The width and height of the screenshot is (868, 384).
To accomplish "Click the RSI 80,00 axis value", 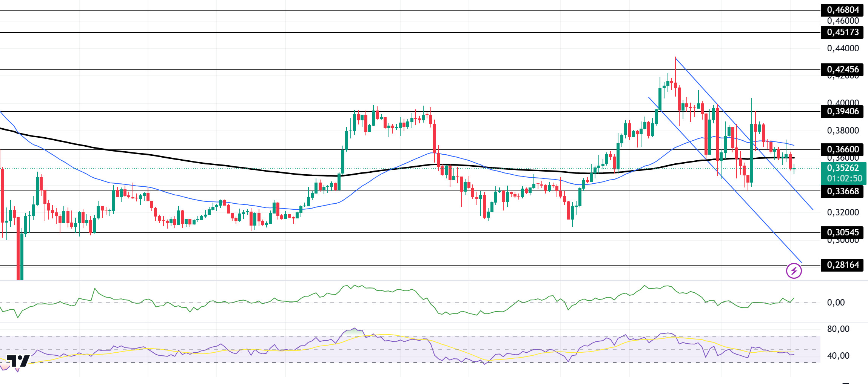I will tap(838, 329).
